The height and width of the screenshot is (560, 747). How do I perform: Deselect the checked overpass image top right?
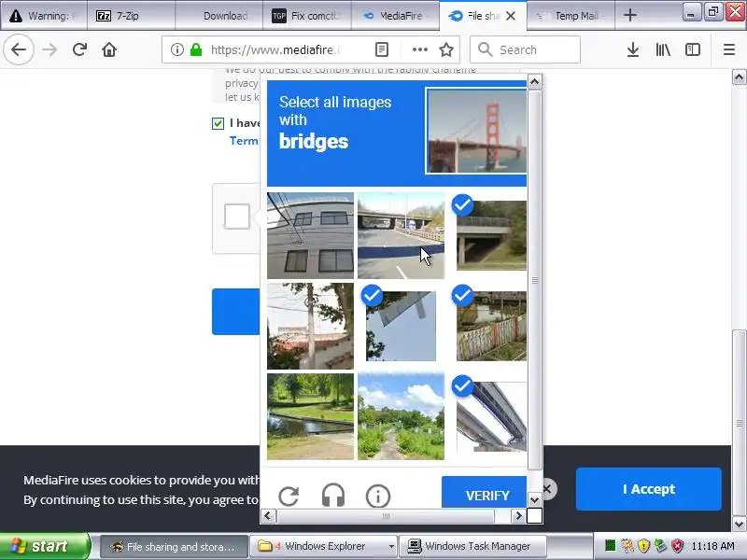(x=492, y=235)
